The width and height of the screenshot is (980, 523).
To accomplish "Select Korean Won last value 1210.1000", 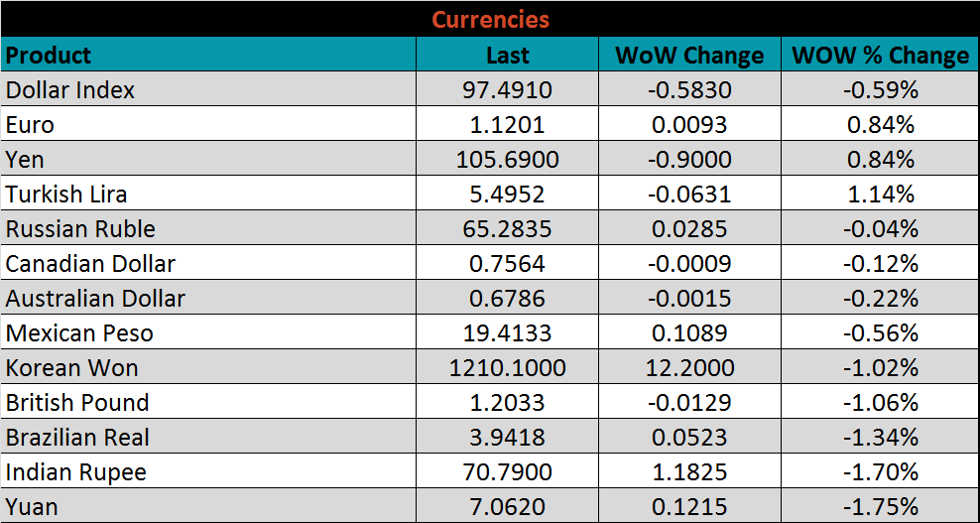I will (507, 368).
